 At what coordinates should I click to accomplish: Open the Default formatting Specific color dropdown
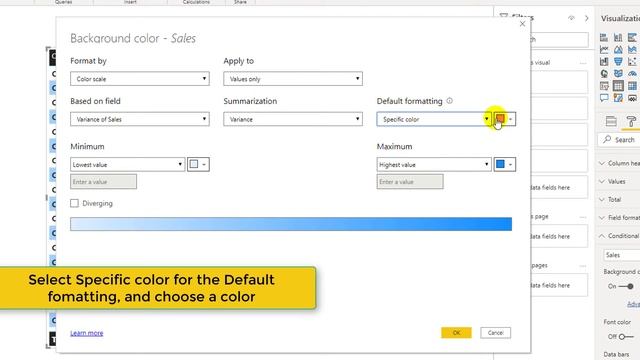pos(434,119)
